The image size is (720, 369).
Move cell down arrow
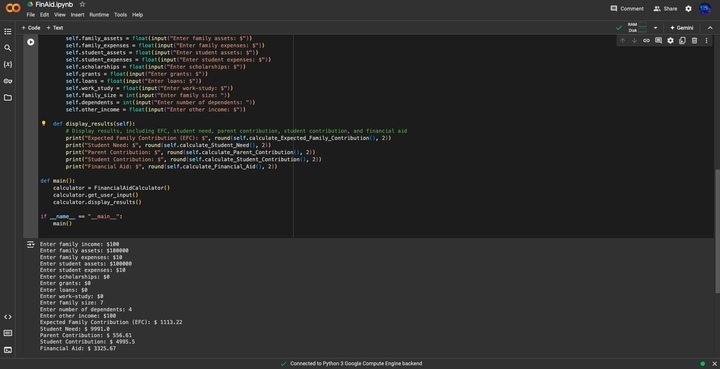634,41
